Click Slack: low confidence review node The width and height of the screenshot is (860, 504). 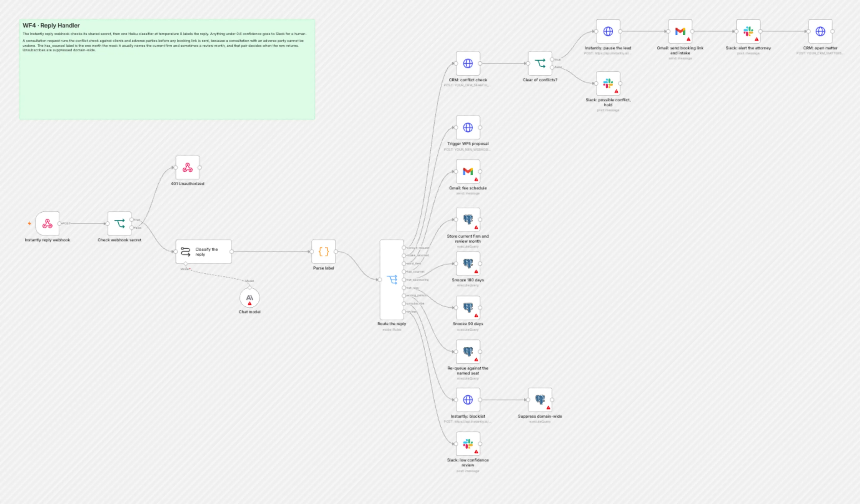pyautogui.click(x=468, y=444)
